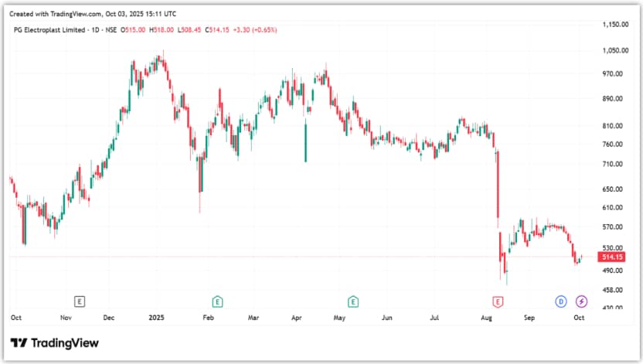Click the TradingView logo at bottom left
643x364 pixels.
54,342
